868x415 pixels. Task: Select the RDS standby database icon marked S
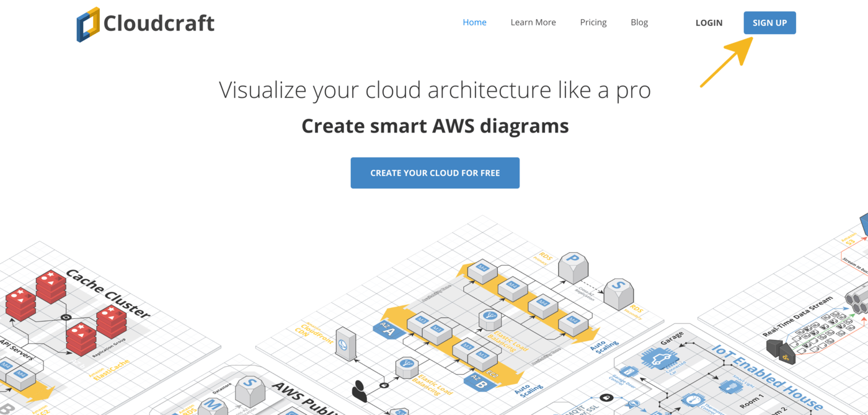[x=618, y=294]
